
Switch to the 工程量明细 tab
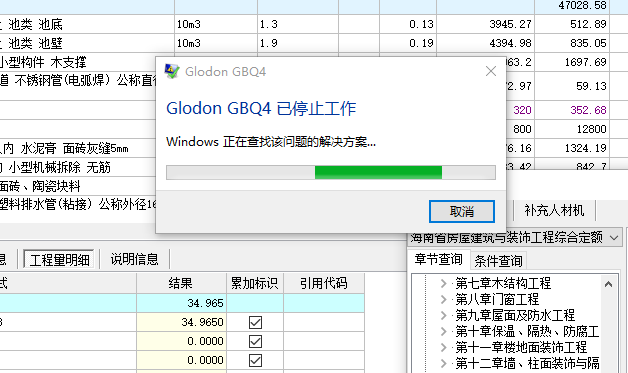point(59,260)
